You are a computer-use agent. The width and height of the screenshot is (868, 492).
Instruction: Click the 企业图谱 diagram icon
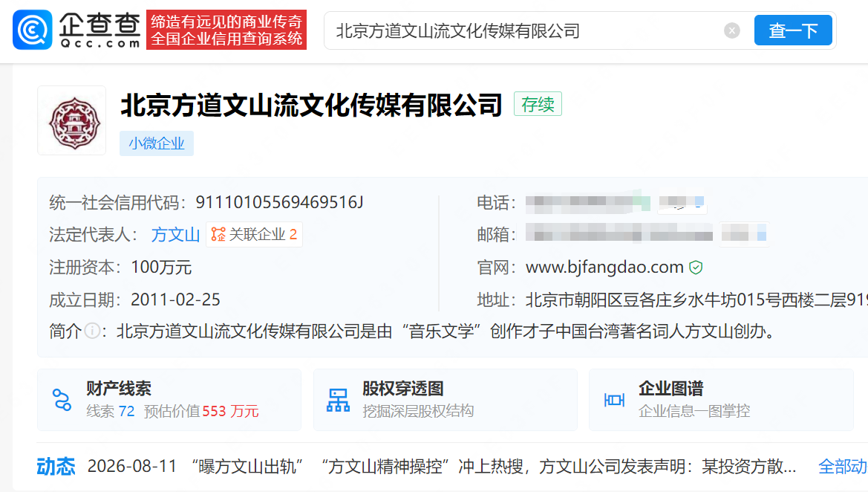tap(614, 400)
